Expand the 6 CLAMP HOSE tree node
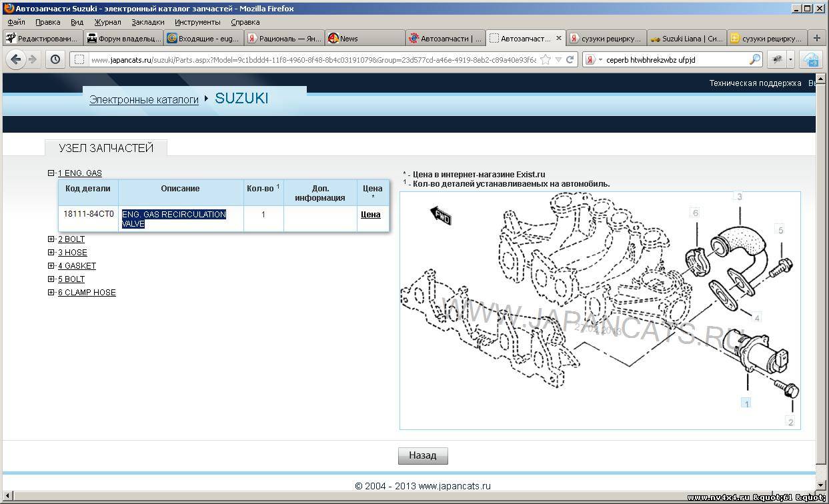The width and height of the screenshot is (829, 504). (51, 293)
